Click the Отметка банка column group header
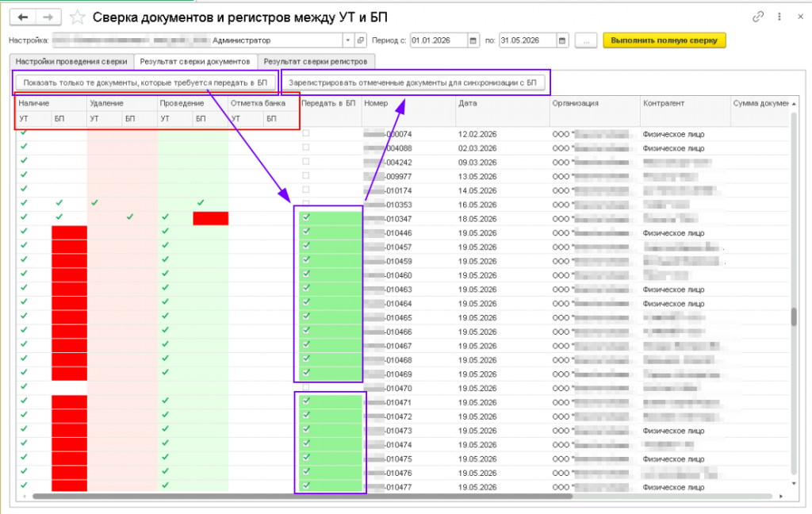This screenshot has height=514, width=812. 263,104
